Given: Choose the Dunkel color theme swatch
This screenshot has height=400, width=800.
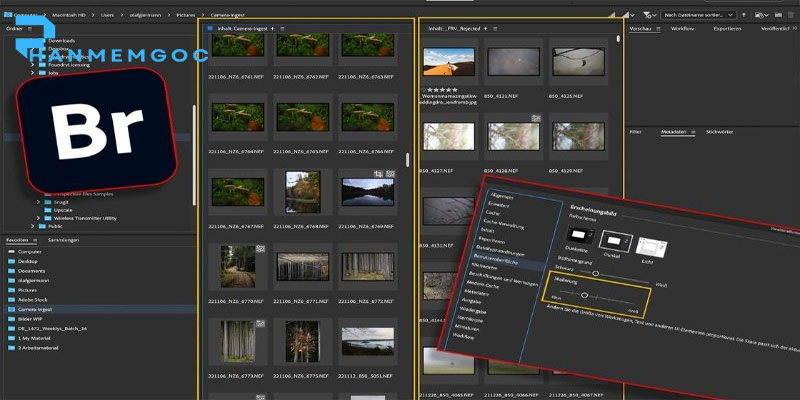Looking at the screenshot, I should (615, 240).
